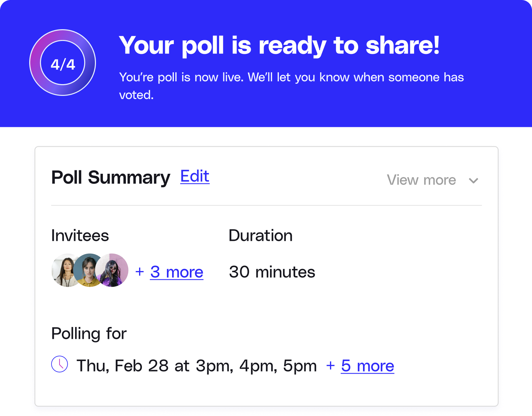The width and height of the screenshot is (532, 416).
Task: Click the 4/4 progress ring indicator
Action: pyautogui.click(x=63, y=63)
